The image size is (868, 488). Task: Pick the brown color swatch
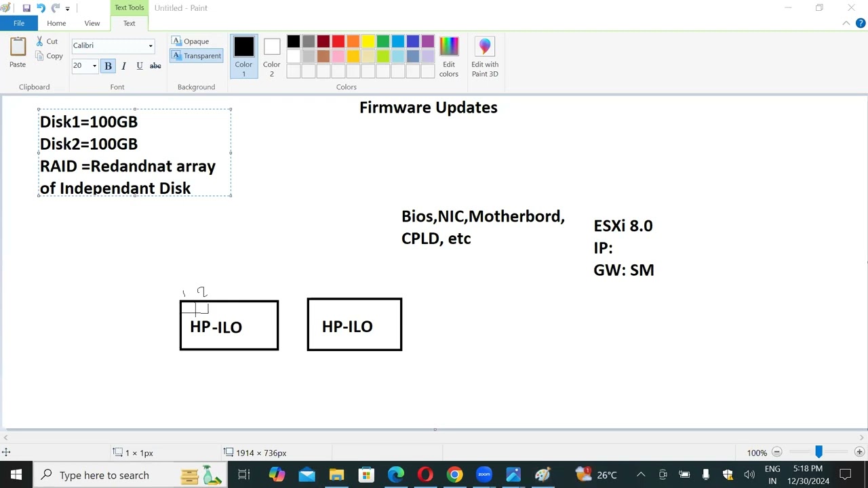pyautogui.click(x=323, y=56)
